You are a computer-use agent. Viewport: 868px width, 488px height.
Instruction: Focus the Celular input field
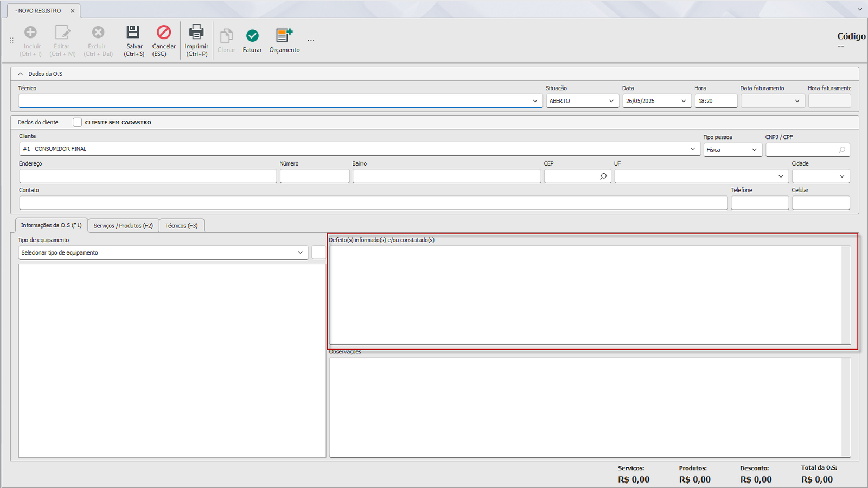pyautogui.click(x=821, y=203)
